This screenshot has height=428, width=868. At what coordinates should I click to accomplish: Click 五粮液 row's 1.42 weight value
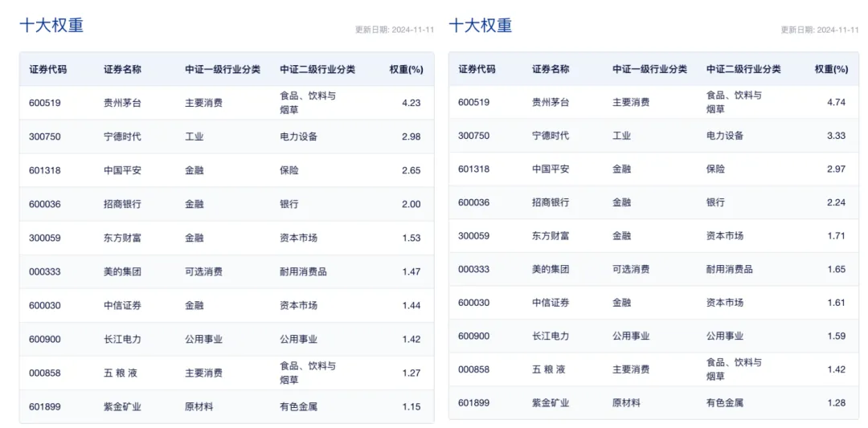836,369
